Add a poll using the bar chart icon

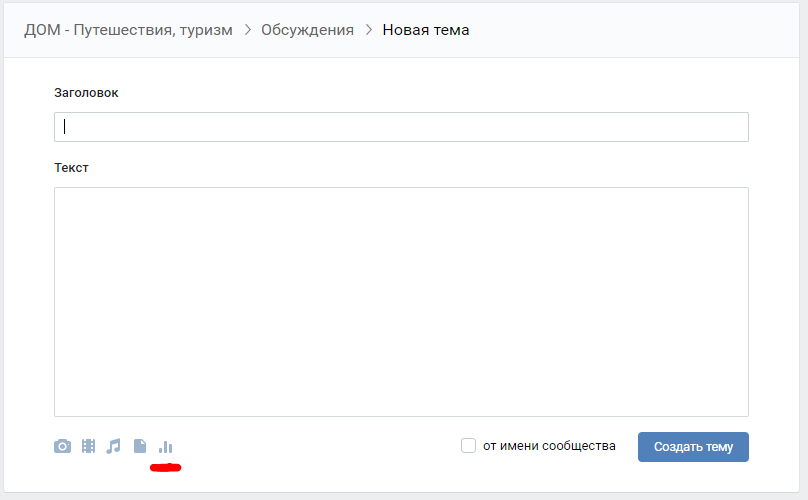pyautogui.click(x=165, y=447)
